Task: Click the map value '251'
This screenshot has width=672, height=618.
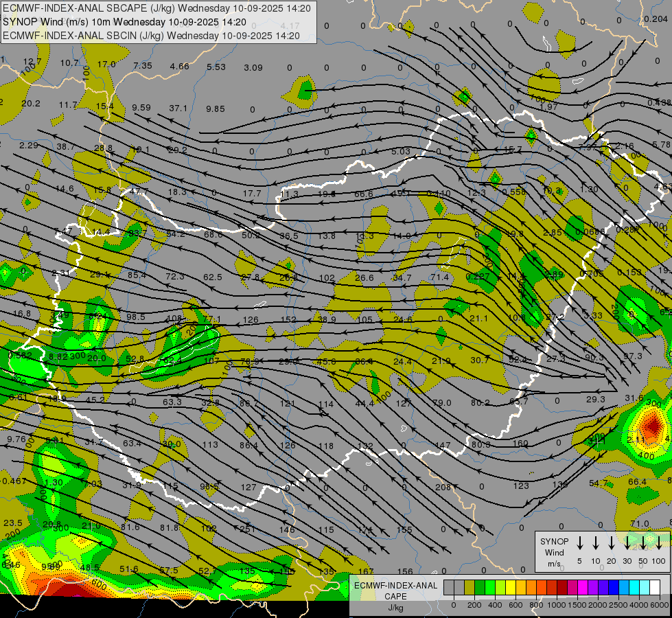Action: pyautogui.click(x=247, y=529)
